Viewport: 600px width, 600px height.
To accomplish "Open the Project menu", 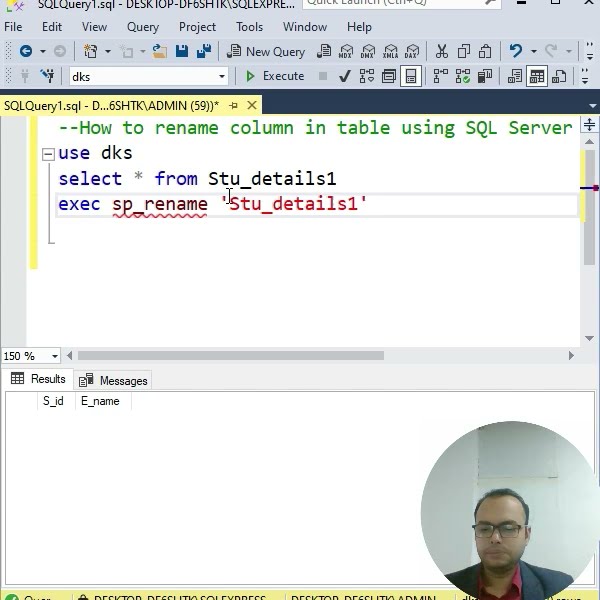I will [x=197, y=27].
